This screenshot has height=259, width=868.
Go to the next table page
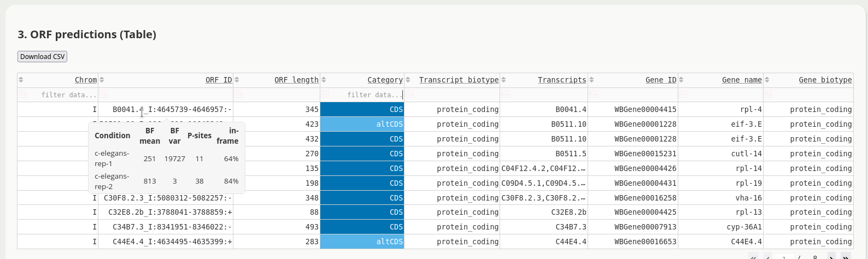(x=831, y=256)
